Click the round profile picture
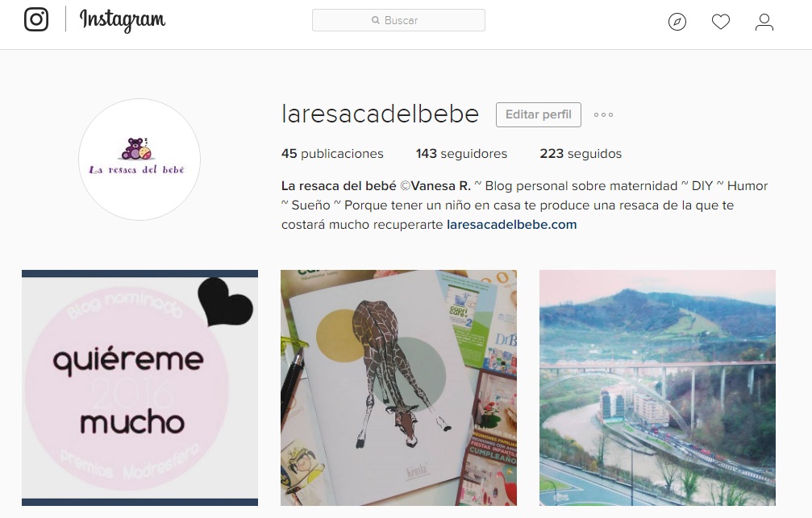This screenshot has width=812, height=518. point(139,160)
